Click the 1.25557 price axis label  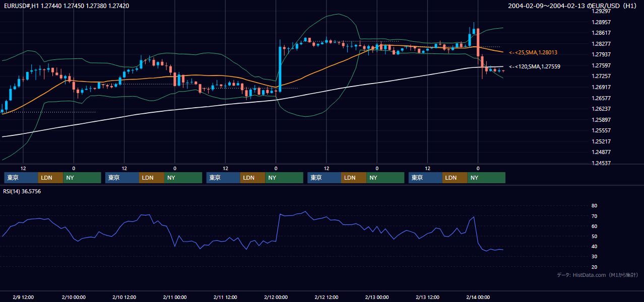click(x=601, y=130)
